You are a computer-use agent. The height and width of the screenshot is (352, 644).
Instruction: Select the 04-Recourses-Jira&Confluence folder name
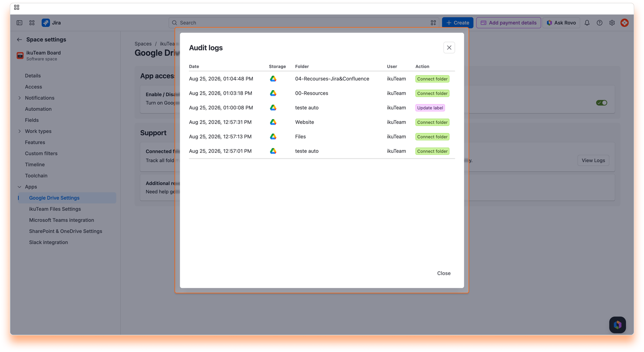332,79
